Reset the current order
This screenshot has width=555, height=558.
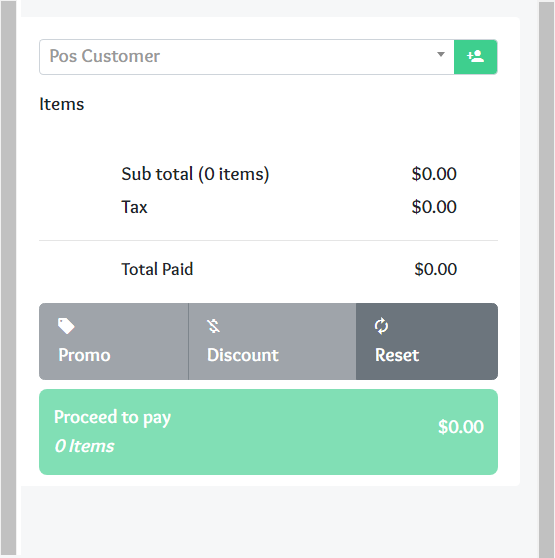(x=427, y=341)
